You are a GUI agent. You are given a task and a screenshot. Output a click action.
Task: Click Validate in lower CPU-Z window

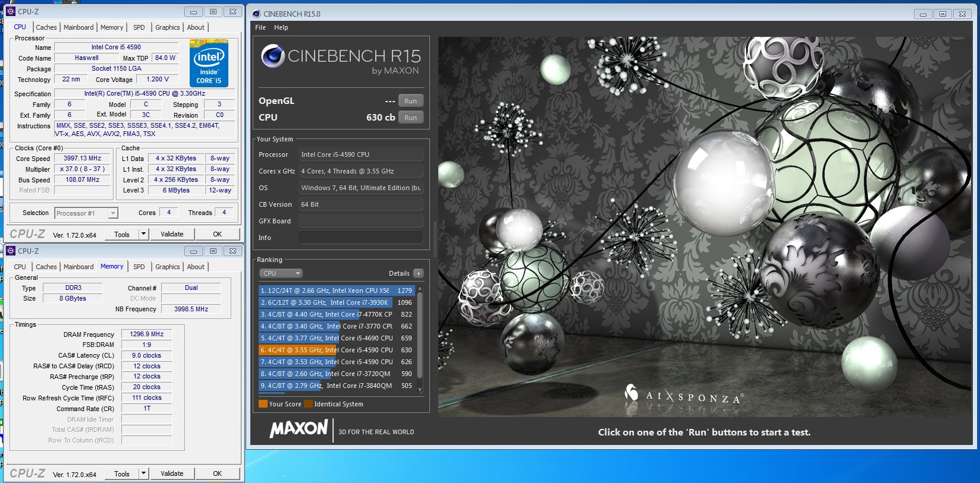pos(172,473)
